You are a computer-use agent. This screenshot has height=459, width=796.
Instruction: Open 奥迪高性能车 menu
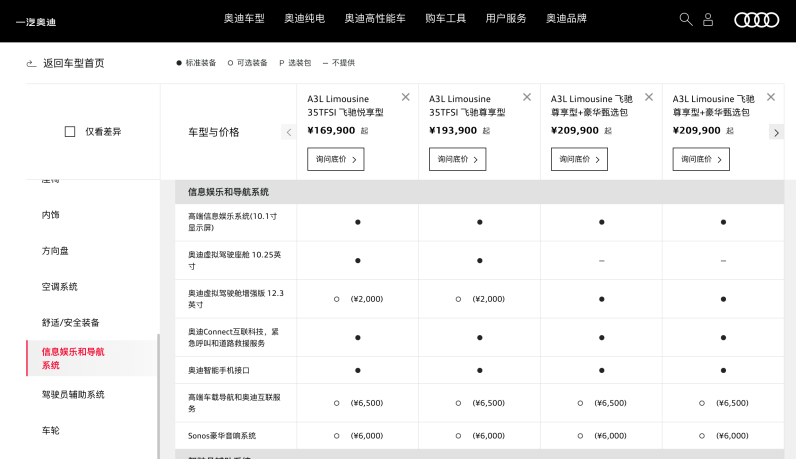375,19
